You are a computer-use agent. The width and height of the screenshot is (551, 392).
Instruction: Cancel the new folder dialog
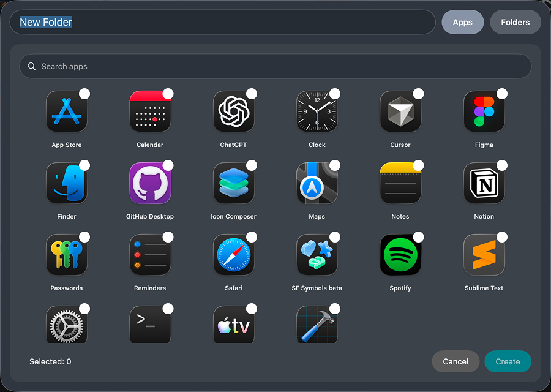pos(455,361)
